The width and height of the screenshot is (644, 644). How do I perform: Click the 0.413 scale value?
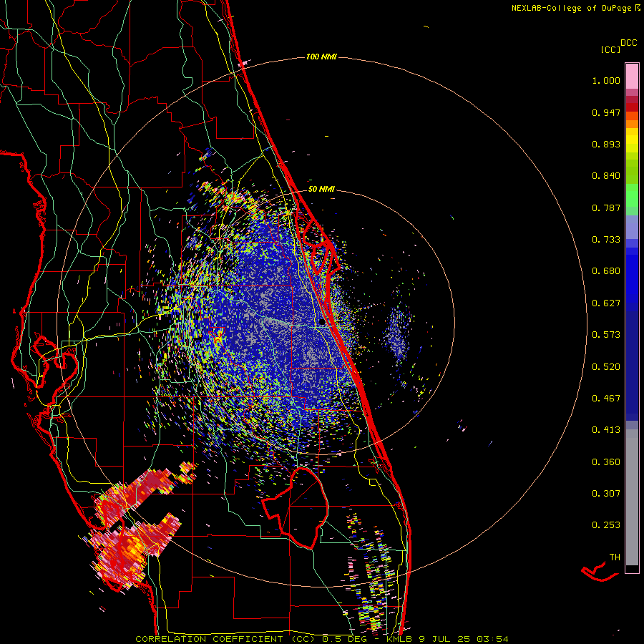[x=606, y=430]
